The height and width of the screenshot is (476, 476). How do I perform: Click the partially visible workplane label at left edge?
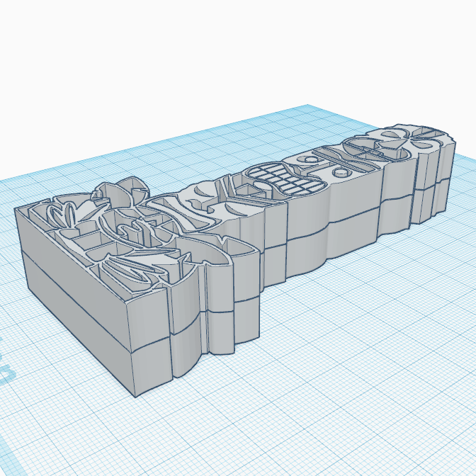tap(6, 361)
